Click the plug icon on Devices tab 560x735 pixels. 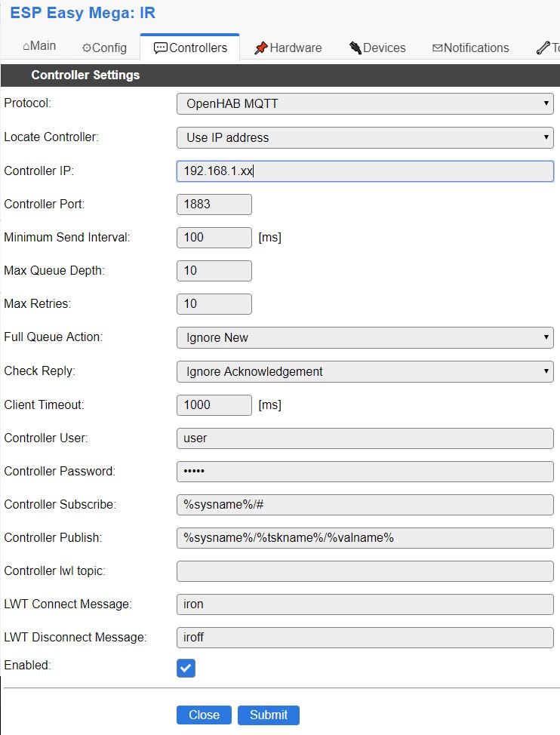click(355, 48)
